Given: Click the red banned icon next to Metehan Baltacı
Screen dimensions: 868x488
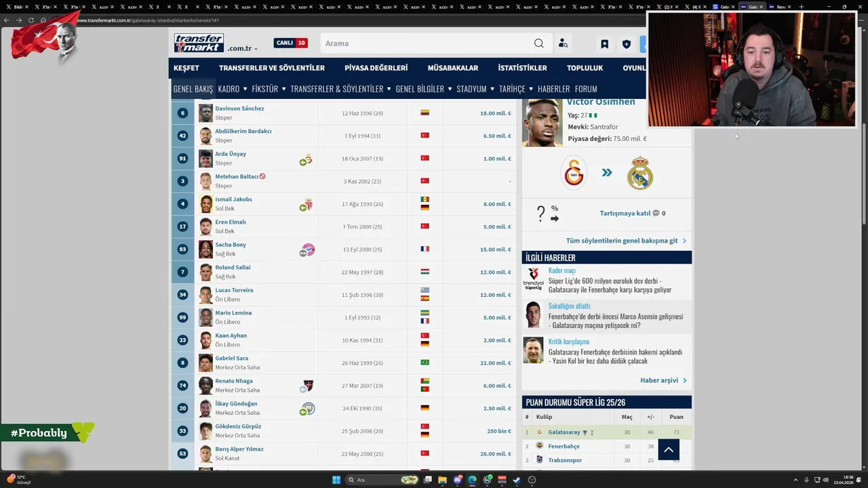Looking at the screenshot, I should coord(262,176).
